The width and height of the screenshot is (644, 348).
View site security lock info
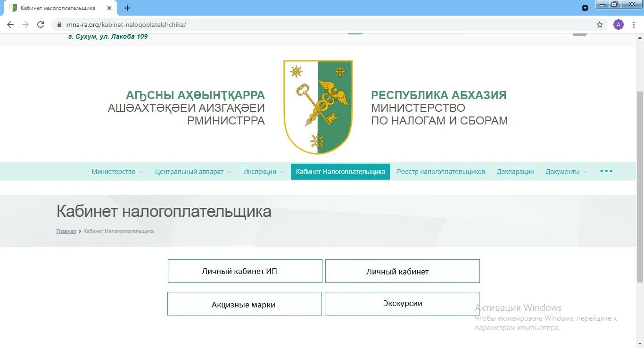pyautogui.click(x=59, y=25)
